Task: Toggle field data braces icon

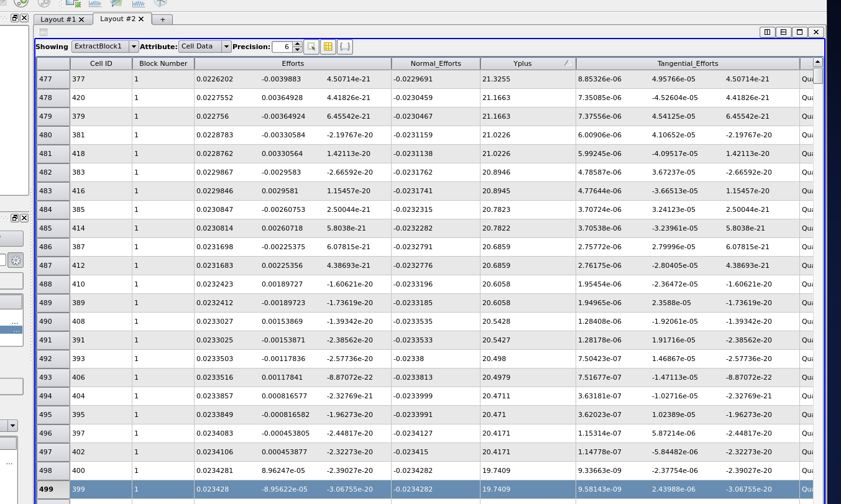Action: point(345,47)
